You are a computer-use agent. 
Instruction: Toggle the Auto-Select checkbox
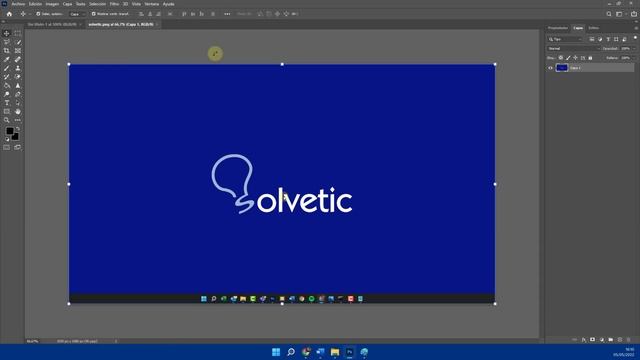(38, 14)
